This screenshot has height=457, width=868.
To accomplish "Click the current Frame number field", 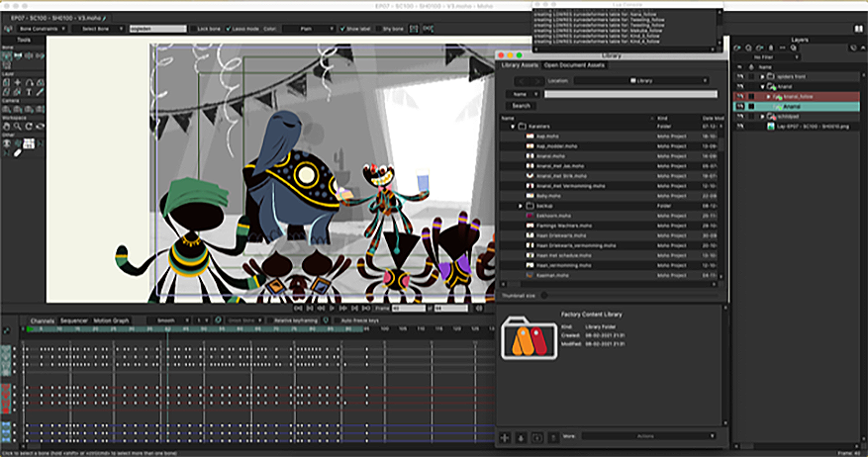I will [409, 309].
